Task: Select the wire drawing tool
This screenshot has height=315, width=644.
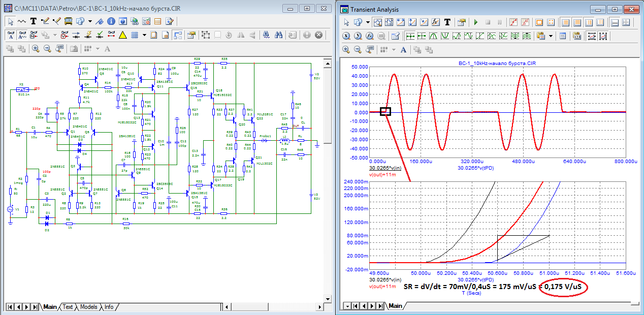Action: pos(45,21)
